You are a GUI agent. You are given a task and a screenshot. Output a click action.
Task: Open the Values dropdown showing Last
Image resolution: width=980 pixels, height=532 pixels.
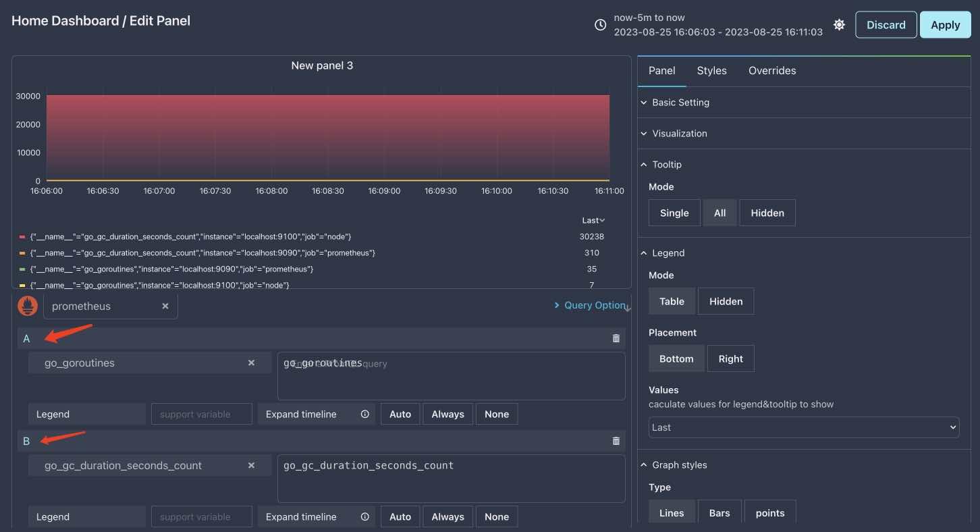804,427
